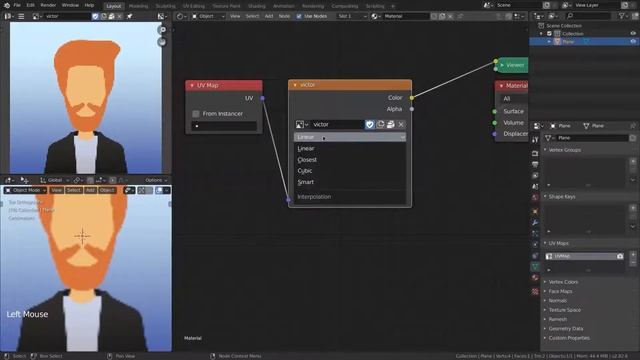The width and height of the screenshot is (640, 360).
Task: Expand the Viewer node with its arrow
Action: click(x=502, y=65)
